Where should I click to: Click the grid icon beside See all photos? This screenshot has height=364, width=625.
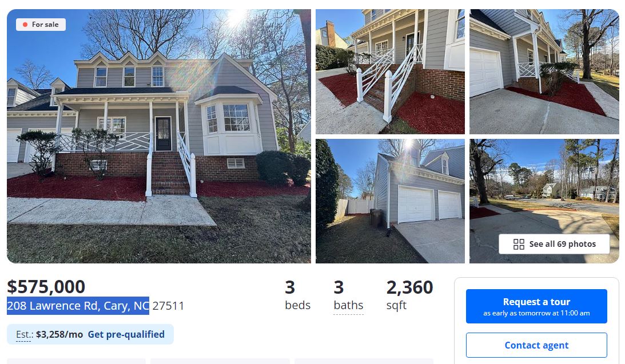[519, 244]
